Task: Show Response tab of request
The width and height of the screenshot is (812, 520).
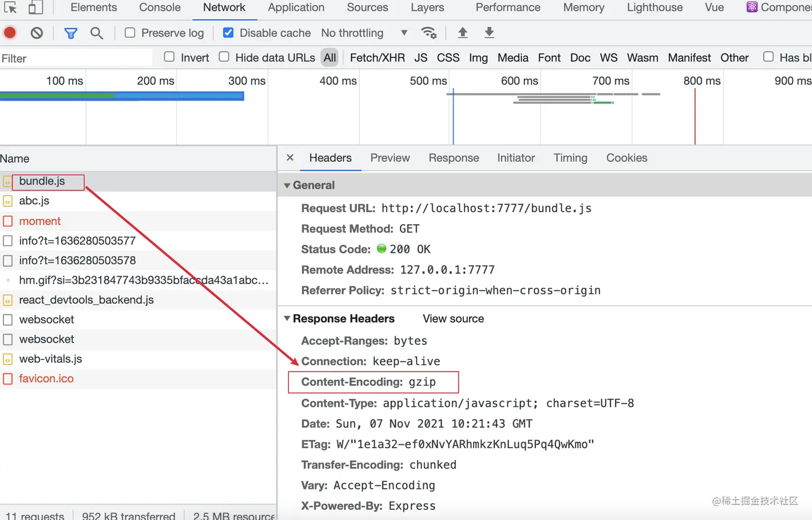Action: (x=454, y=158)
